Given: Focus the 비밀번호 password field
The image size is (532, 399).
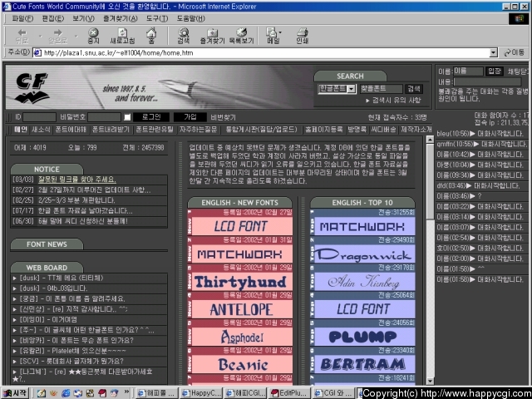Looking at the screenshot, I should point(104,117).
